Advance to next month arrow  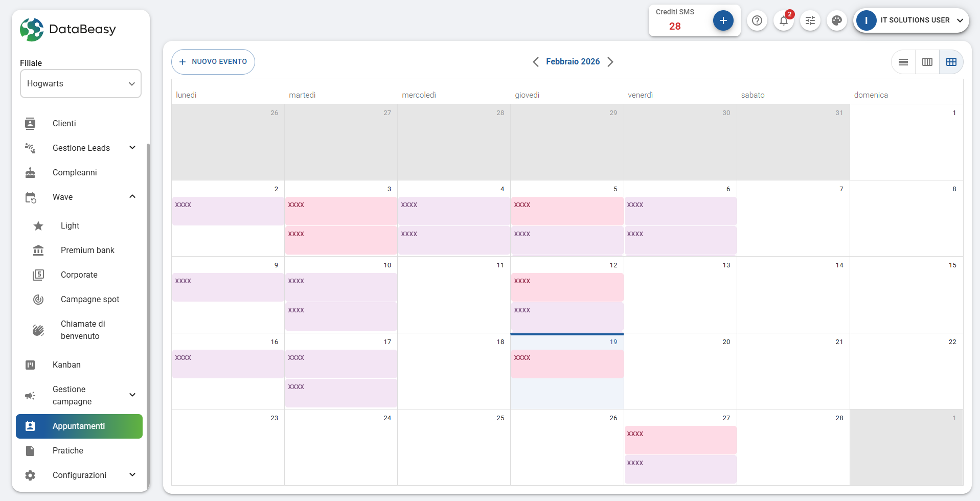610,62
